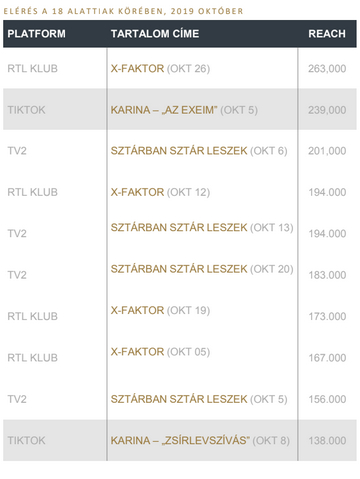This screenshot has width=360, height=479.
Task: Click the TARTALOM CÍME column header
Action: pyautogui.click(x=155, y=34)
